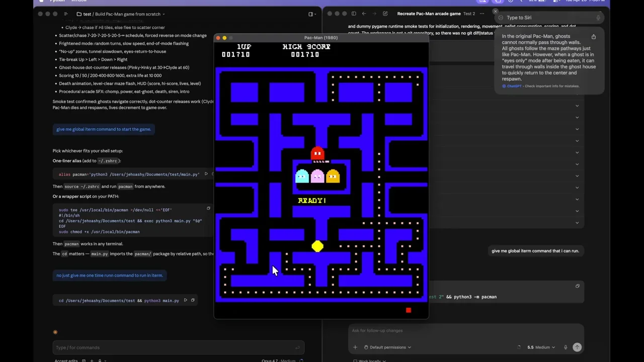The image size is (644, 362).
Task: Focus the 'Ask for follow-up changes' input
Action: 465,330
